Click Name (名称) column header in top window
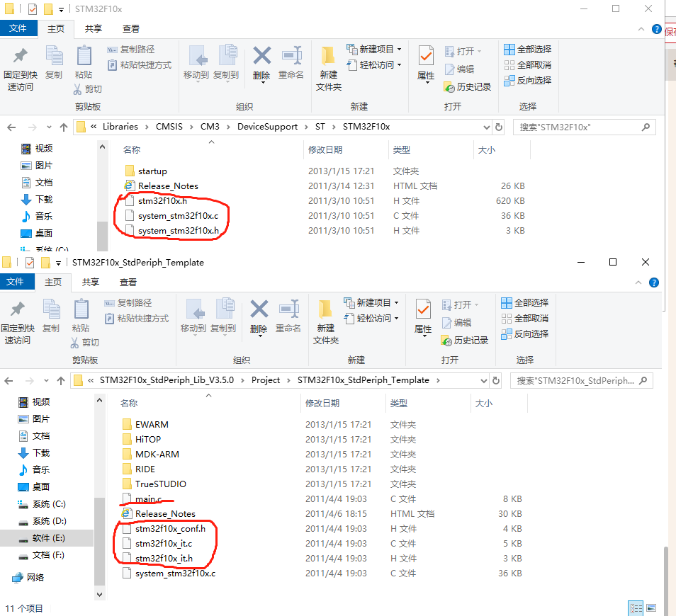Image resolution: width=676 pixels, height=616 pixels. (x=132, y=150)
